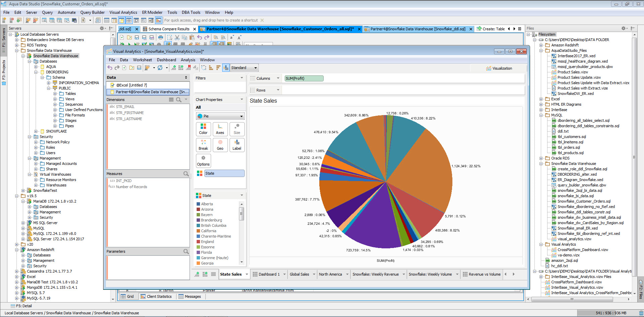Open the Query Builder menu in main window

92,12
